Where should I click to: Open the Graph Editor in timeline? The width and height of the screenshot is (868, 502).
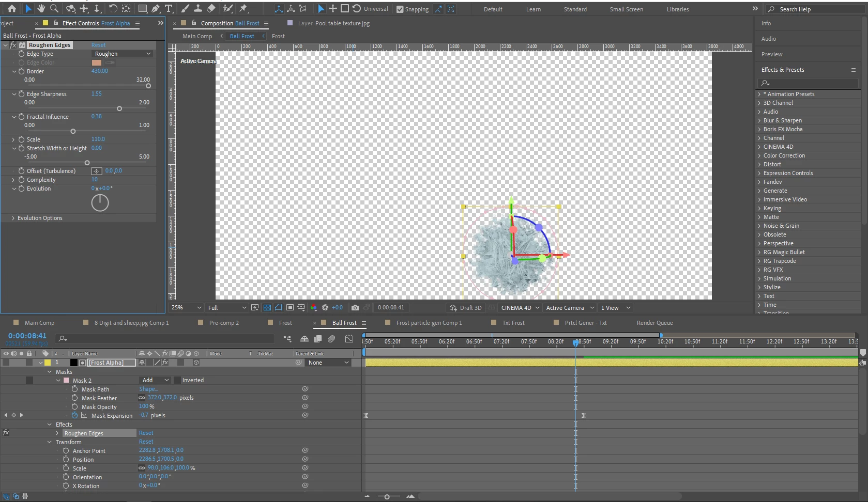(349, 339)
